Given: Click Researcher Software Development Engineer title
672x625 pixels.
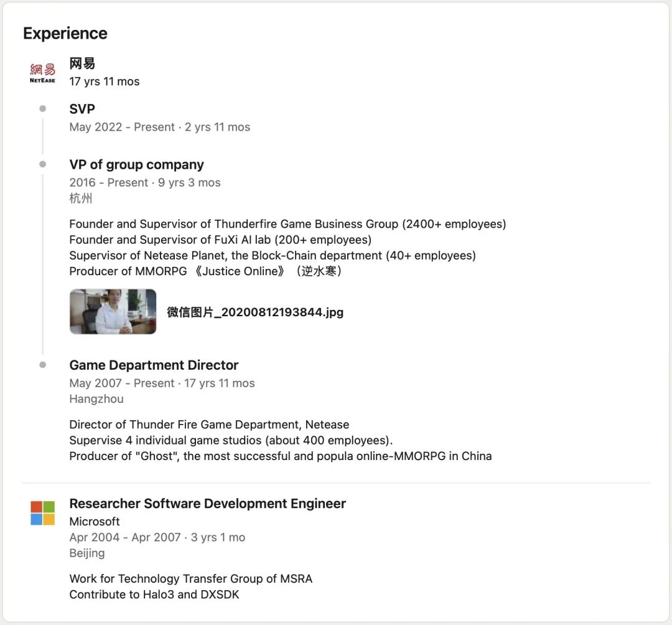Looking at the screenshot, I should (x=207, y=504).
